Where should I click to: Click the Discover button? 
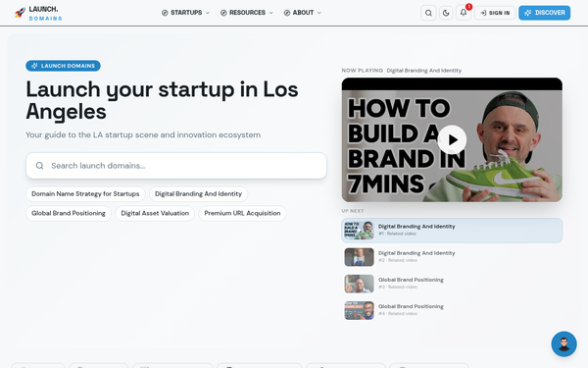point(545,13)
